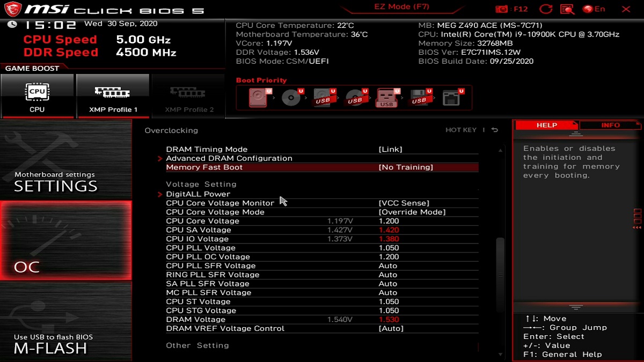Viewport: 644px width, 362px height.
Task: Toggle the CPU Game Boost button
Action: click(37, 96)
